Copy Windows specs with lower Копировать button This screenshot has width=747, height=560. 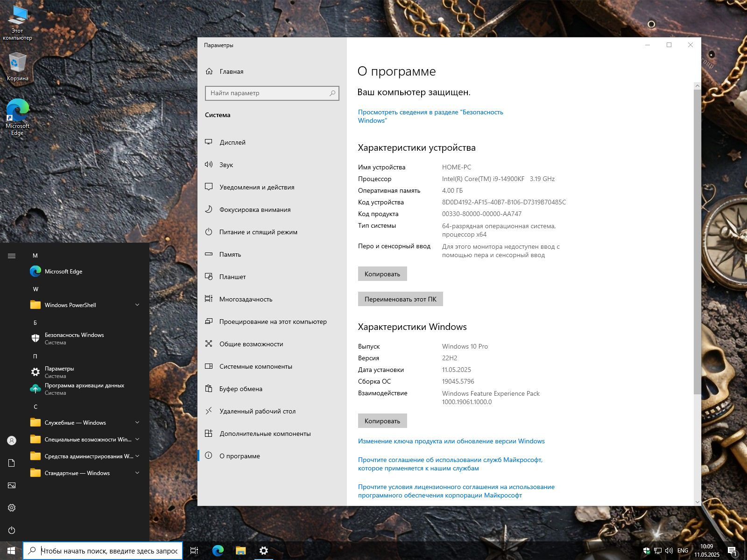(x=382, y=421)
